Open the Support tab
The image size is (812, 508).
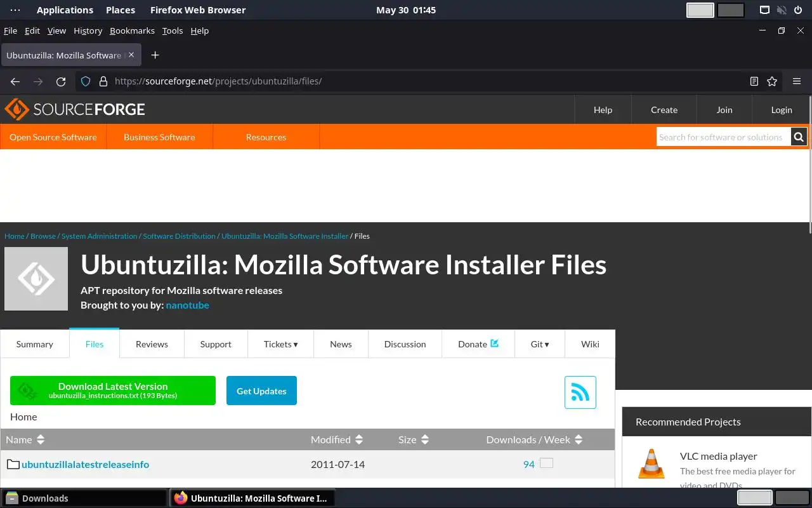click(216, 344)
